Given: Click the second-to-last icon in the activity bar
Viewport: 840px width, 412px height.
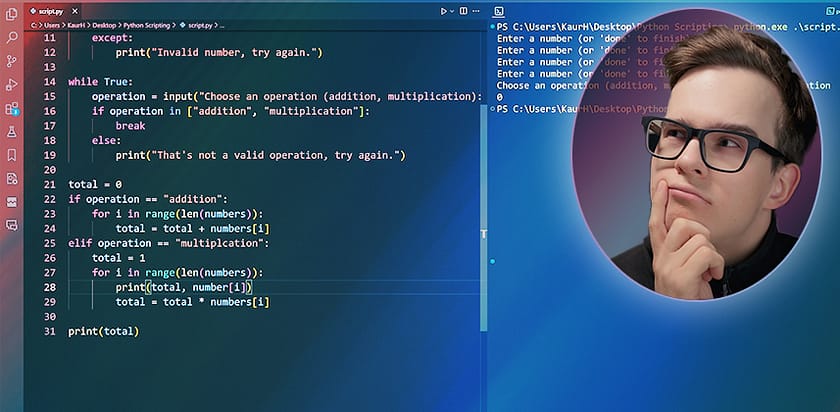Looking at the screenshot, I should (x=11, y=202).
